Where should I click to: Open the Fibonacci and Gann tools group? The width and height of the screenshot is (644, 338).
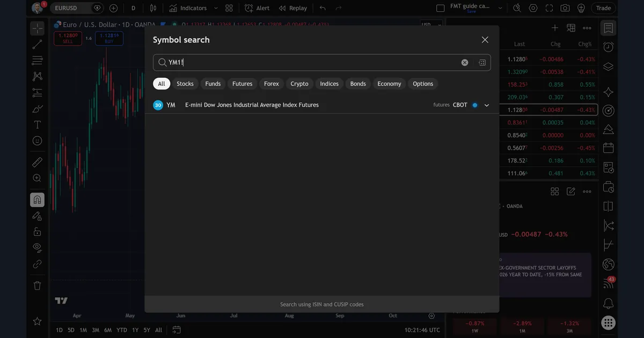coord(37,61)
